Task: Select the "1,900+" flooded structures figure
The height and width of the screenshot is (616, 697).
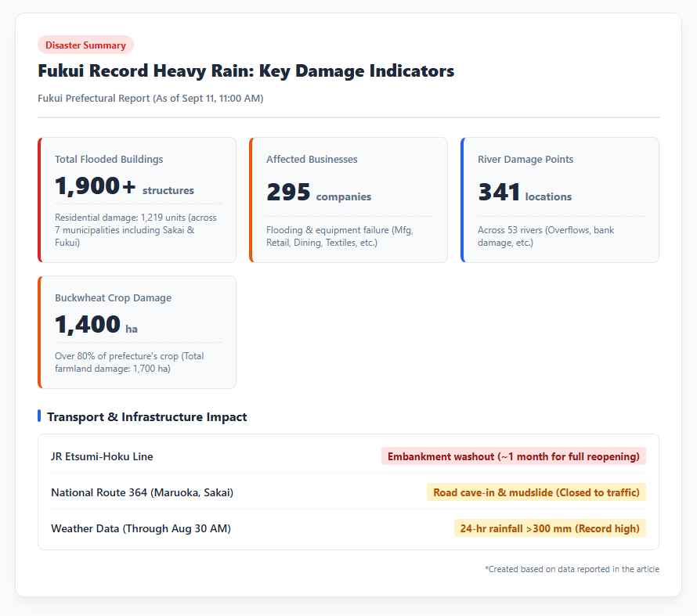Action: pyautogui.click(x=95, y=186)
